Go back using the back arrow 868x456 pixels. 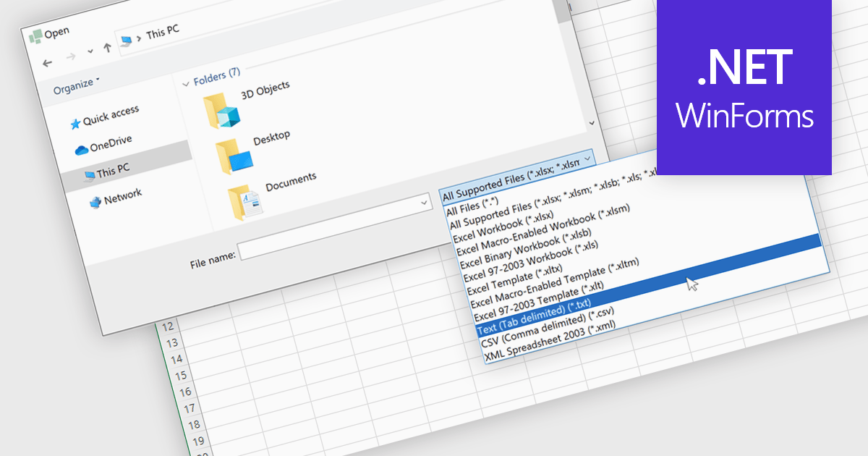pyautogui.click(x=47, y=63)
